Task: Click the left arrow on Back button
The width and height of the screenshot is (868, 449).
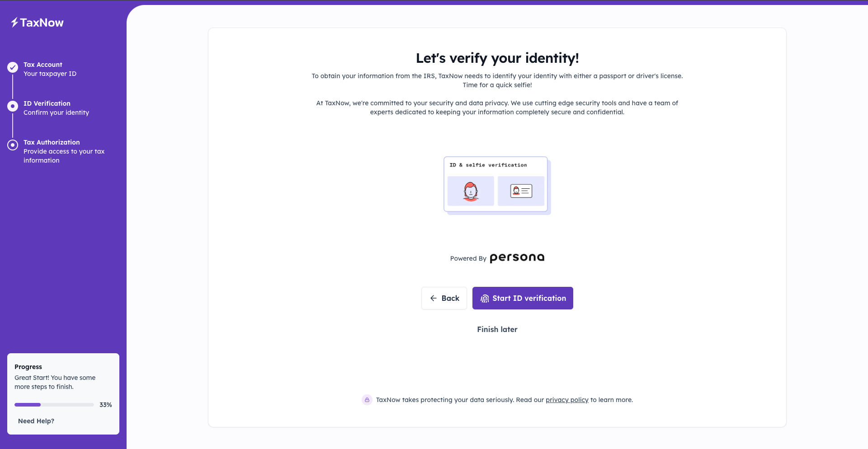Action: 434,298
